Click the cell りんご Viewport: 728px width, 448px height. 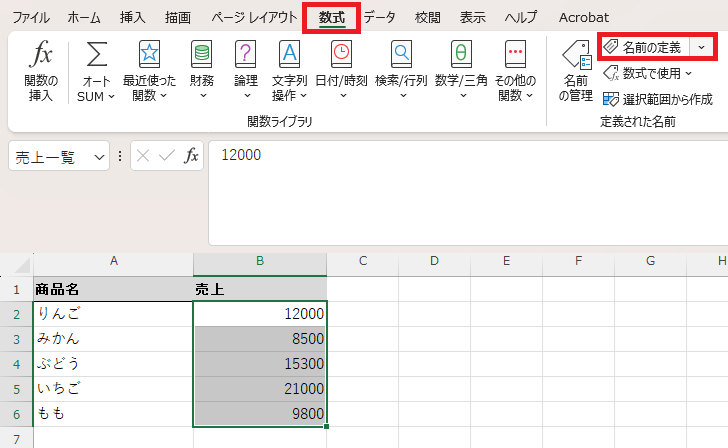click(113, 314)
